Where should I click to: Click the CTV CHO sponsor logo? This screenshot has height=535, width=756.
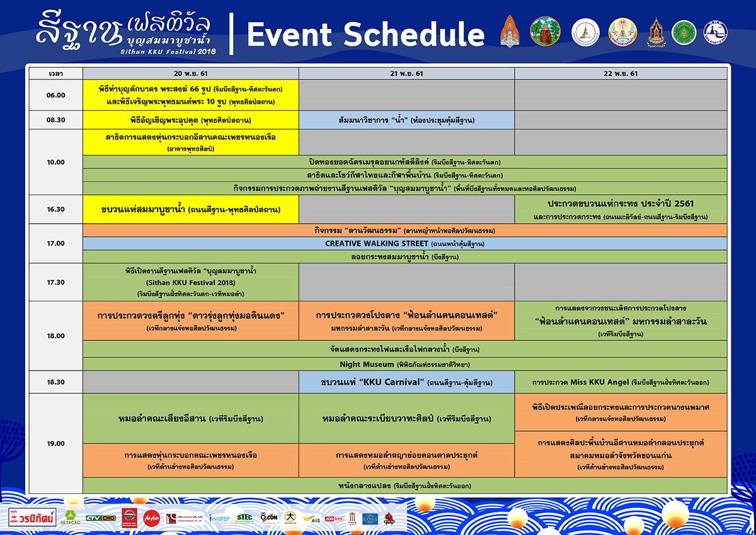(x=101, y=518)
